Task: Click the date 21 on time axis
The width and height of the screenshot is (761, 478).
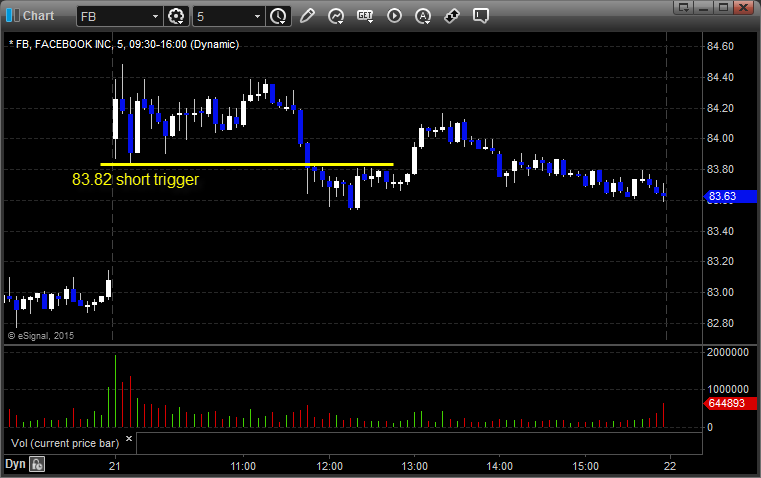Action: [115, 466]
